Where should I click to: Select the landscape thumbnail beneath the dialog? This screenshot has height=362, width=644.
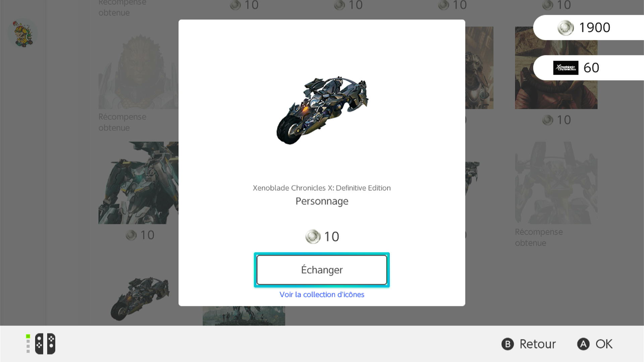click(244, 316)
